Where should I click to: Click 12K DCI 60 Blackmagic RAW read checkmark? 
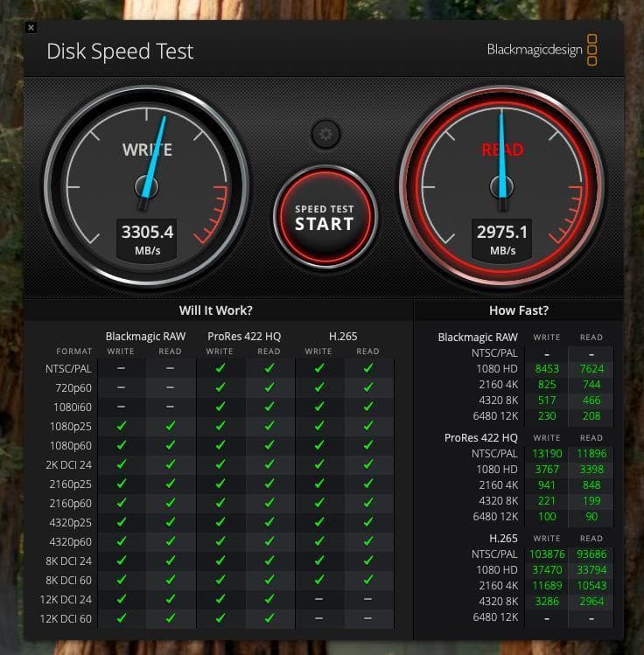point(170,617)
